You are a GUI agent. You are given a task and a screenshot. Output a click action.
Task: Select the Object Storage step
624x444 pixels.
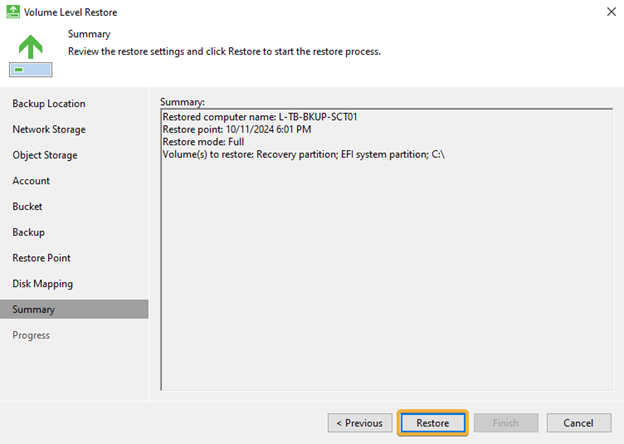point(45,155)
